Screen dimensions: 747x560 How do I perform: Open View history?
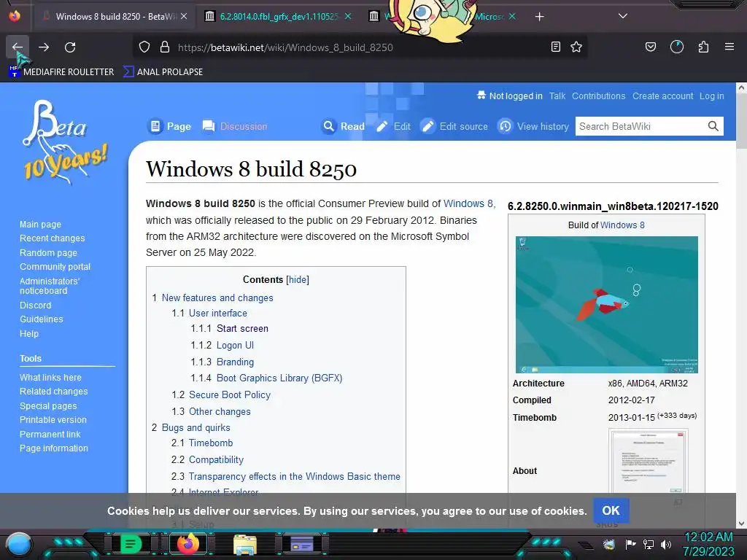click(533, 126)
